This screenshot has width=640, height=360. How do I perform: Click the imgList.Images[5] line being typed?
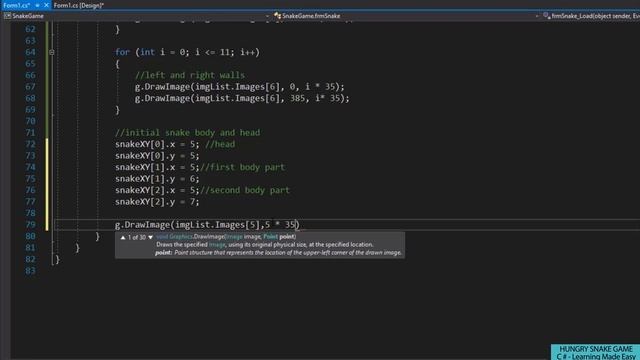coord(207,224)
